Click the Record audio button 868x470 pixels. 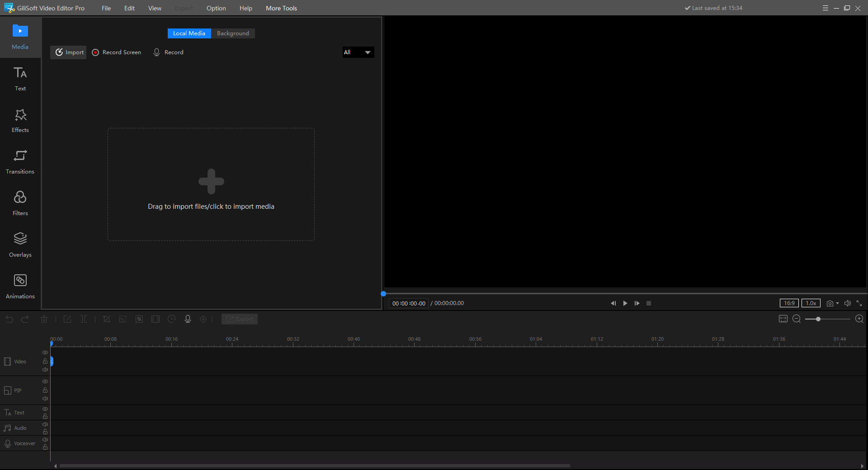coord(168,52)
